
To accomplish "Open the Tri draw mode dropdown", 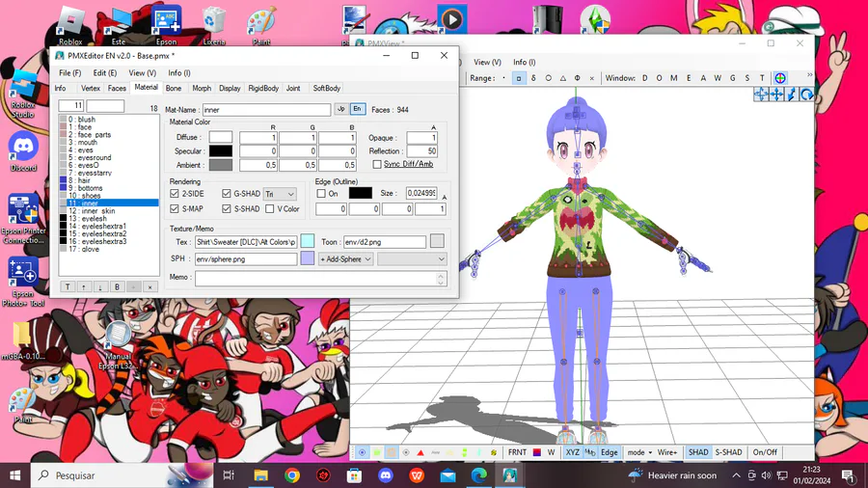I will tap(280, 194).
